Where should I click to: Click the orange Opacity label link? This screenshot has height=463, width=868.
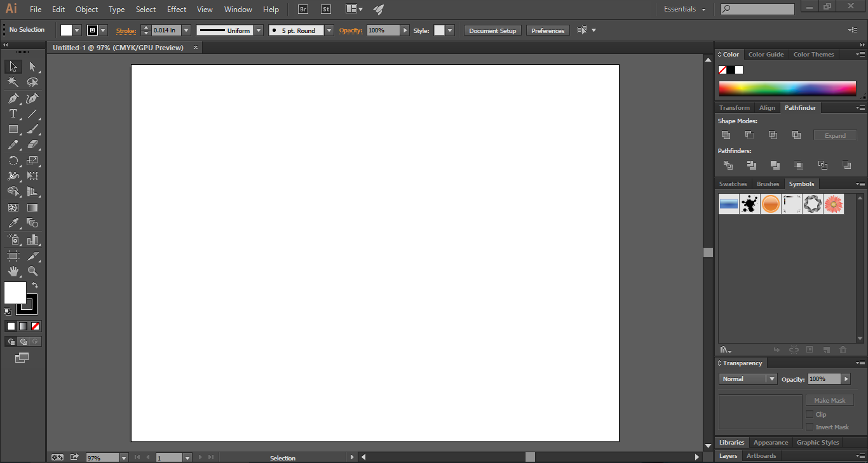click(x=350, y=30)
